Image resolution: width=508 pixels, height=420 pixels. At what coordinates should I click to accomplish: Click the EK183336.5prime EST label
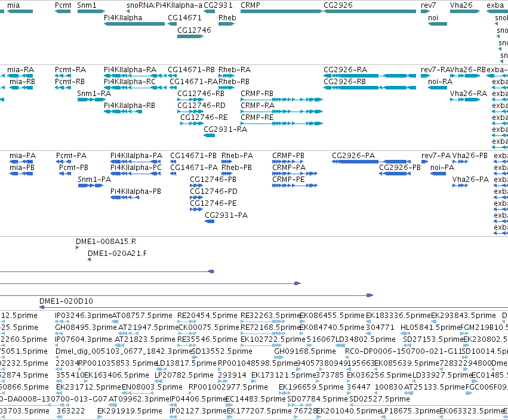click(x=398, y=316)
